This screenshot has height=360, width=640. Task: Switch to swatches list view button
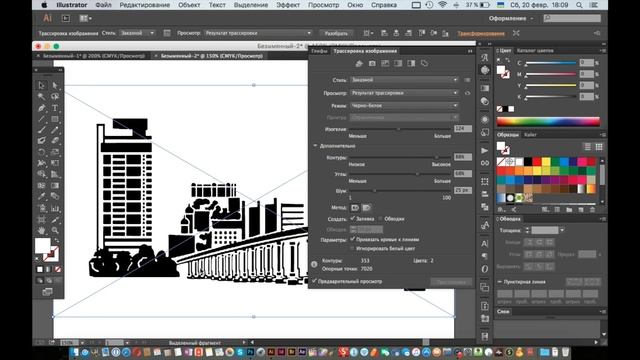pos(588,147)
